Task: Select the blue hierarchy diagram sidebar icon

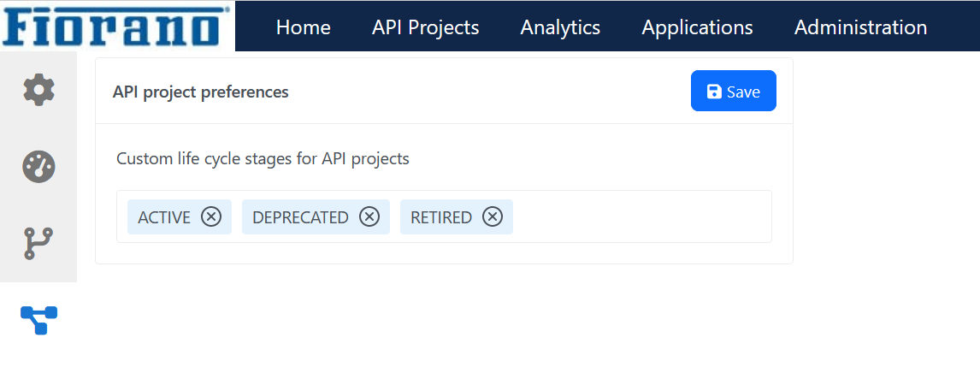Action: (x=38, y=320)
